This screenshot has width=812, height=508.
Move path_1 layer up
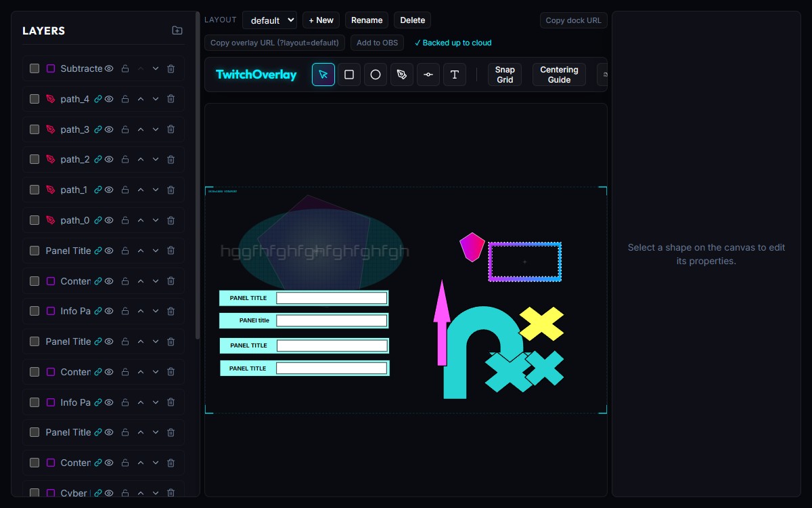(x=141, y=190)
